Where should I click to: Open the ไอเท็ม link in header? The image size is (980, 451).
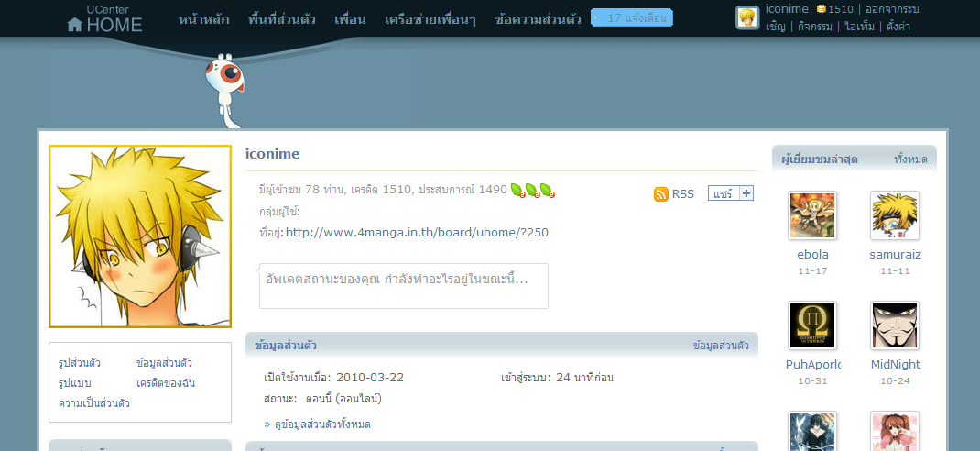click(859, 27)
